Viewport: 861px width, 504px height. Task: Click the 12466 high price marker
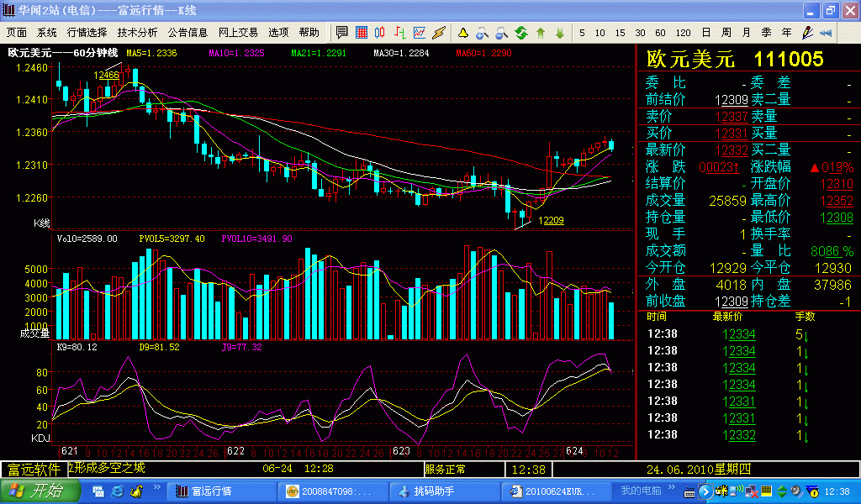[106, 75]
